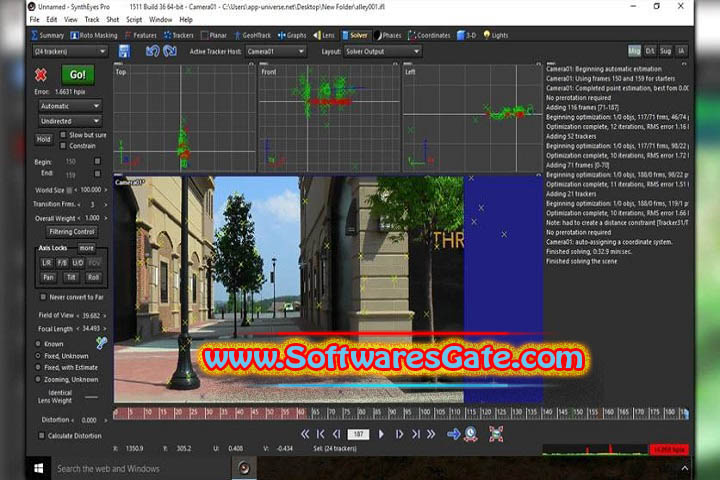Open the Coordinates room
Image resolution: width=720 pixels, height=480 pixels.
[429, 35]
